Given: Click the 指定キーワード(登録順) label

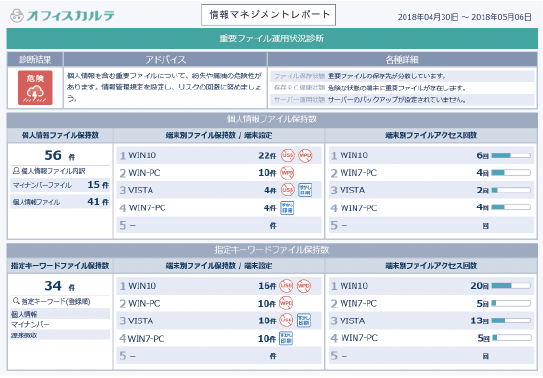Looking at the screenshot, I should coord(56,302).
